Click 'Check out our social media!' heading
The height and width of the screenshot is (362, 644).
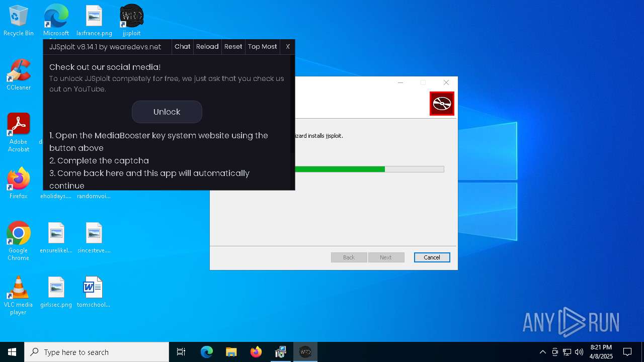105,67
